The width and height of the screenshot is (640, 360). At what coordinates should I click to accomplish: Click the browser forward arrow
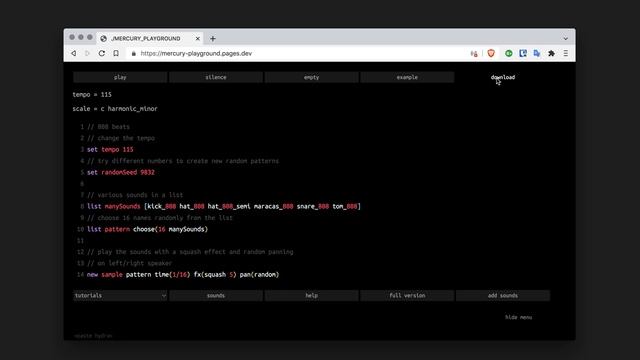(x=87, y=53)
